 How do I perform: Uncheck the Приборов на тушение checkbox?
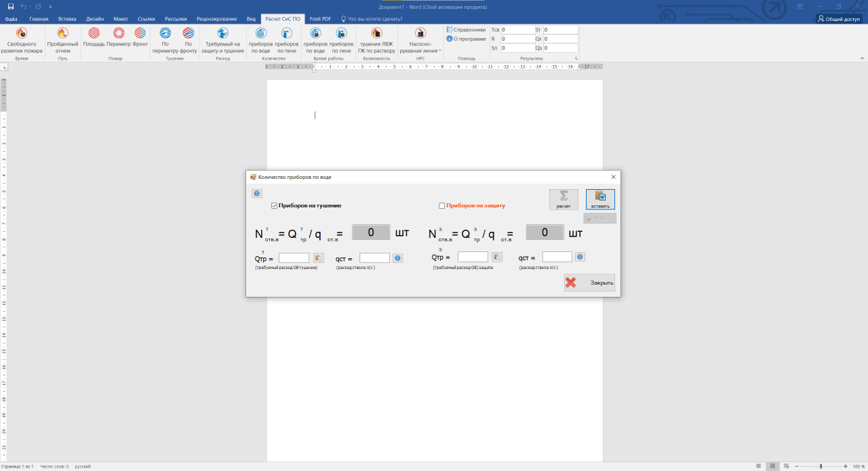tap(275, 205)
